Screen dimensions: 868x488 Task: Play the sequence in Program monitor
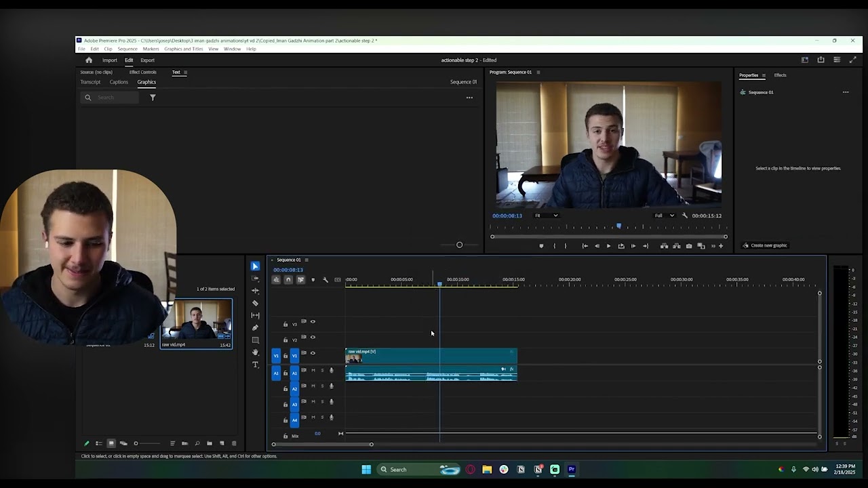click(x=608, y=246)
